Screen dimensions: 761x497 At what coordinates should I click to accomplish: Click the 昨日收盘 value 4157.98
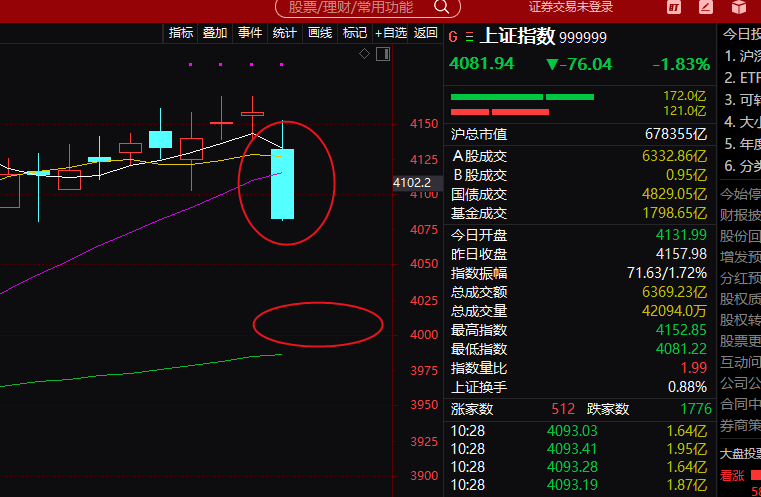681,254
